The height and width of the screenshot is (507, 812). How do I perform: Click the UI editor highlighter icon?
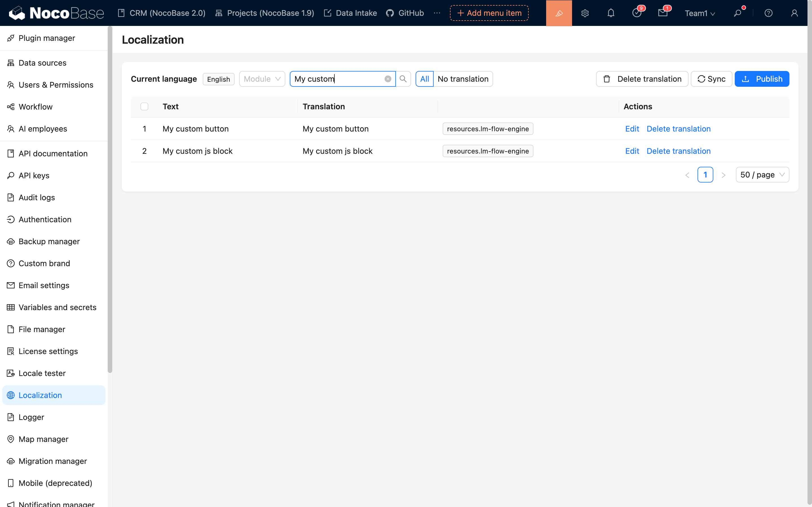pos(559,13)
